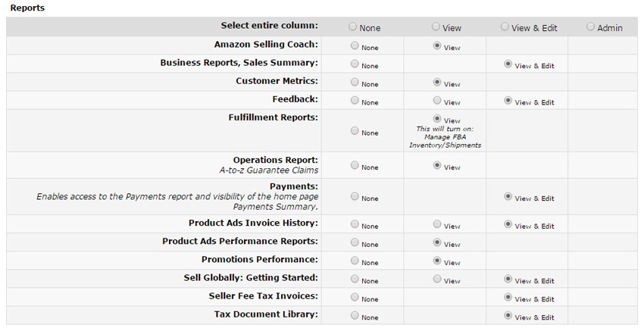The height and width of the screenshot is (328, 644).
Task: Set Product Ads Invoice History to View
Action: (437, 225)
